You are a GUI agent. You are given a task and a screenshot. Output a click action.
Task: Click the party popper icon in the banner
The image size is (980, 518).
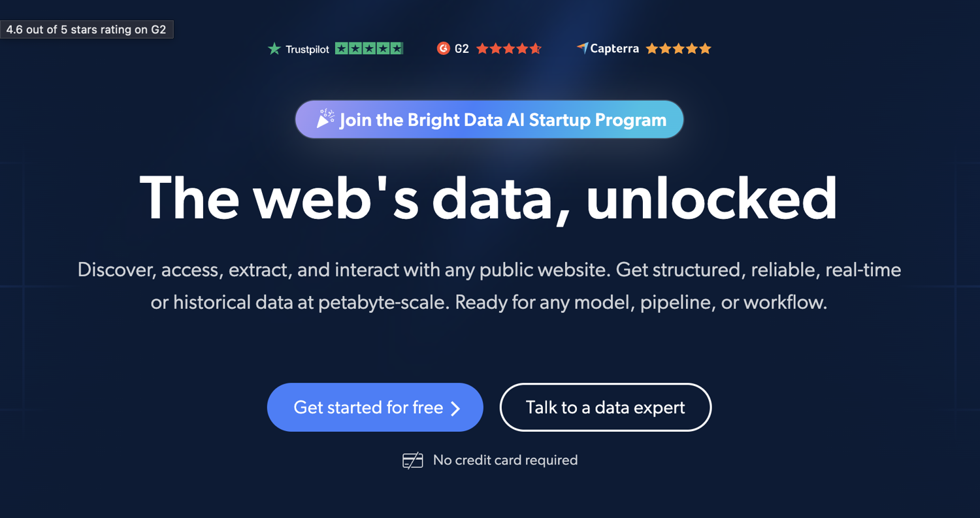[x=324, y=119]
